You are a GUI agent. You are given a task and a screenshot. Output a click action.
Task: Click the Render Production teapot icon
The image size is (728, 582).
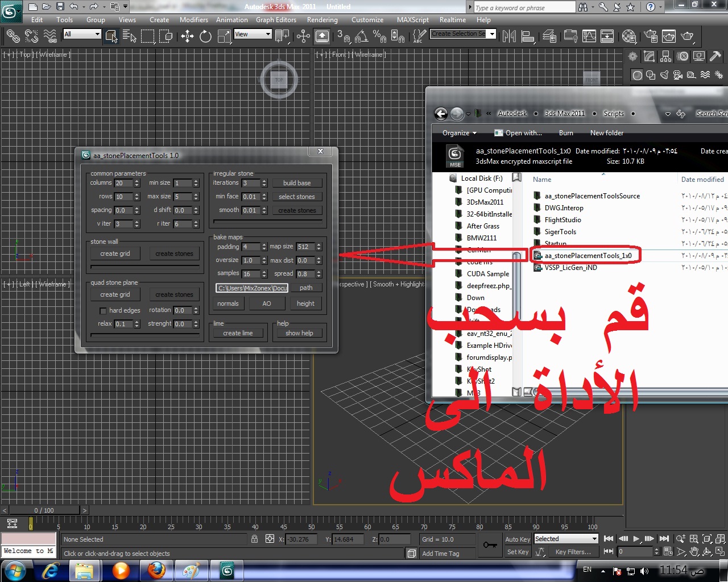[x=688, y=36]
